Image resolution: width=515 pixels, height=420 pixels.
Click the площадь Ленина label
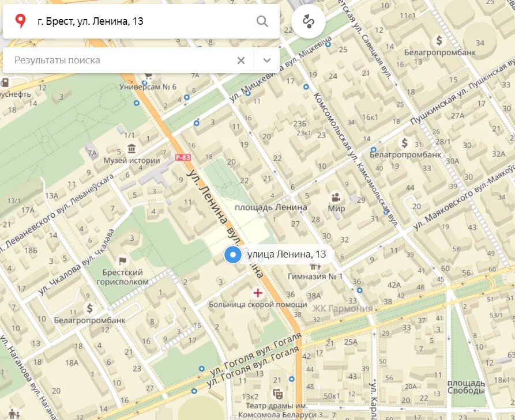tap(271, 207)
